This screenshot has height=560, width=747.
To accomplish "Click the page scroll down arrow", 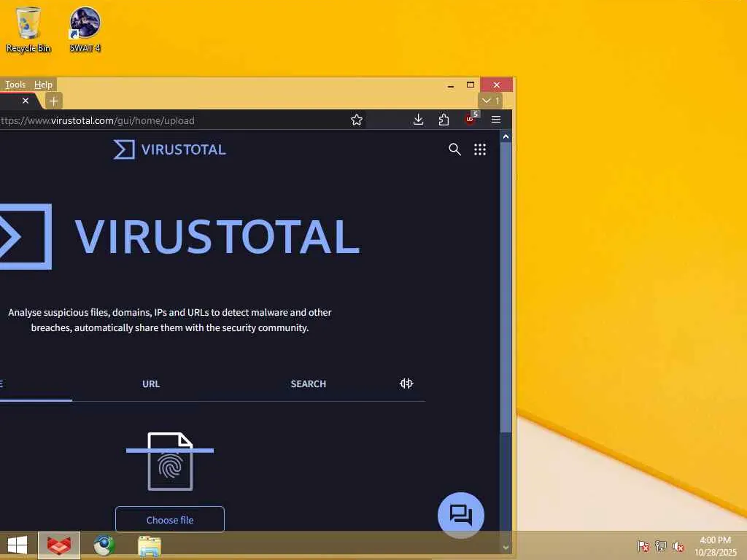I will [x=506, y=548].
